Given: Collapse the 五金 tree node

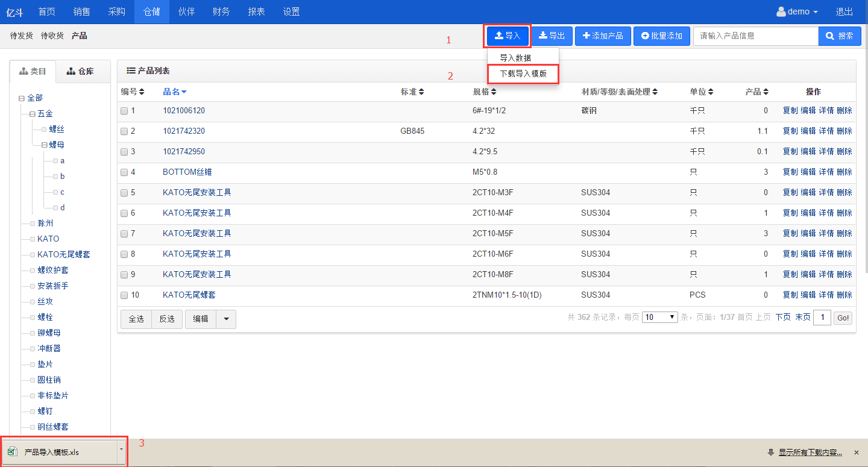Looking at the screenshot, I should (33, 114).
